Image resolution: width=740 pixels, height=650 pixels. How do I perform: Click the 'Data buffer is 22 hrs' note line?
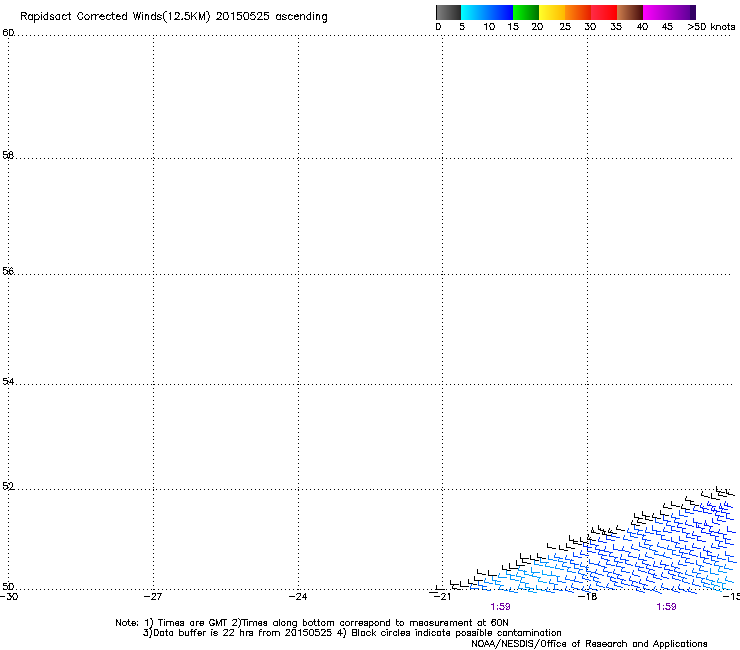click(x=352, y=633)
